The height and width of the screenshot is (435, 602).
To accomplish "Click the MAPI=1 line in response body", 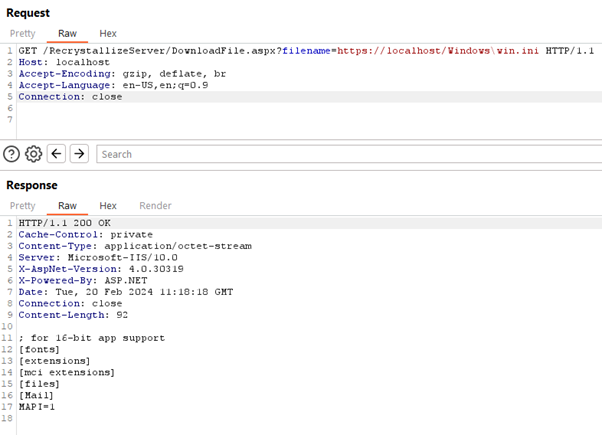I will (x=40, y=406).
